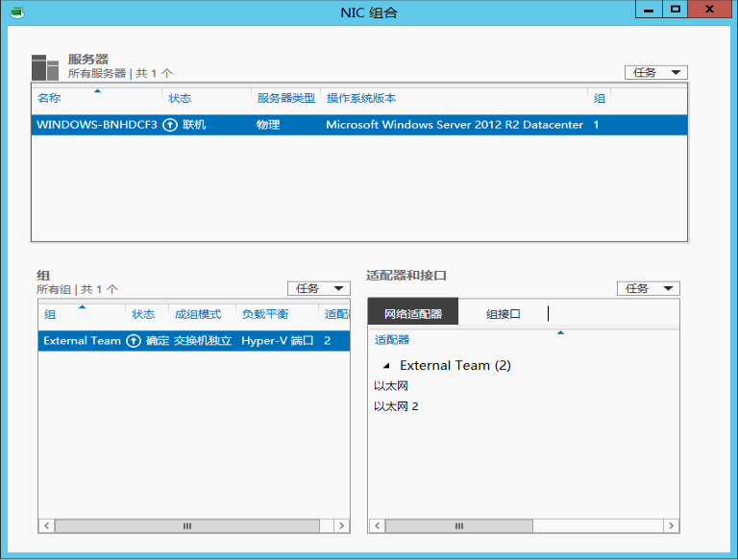Click the Hyper-V 端口 load balancing cell
This screenshot has width=738, height=560.
[277, 341]
